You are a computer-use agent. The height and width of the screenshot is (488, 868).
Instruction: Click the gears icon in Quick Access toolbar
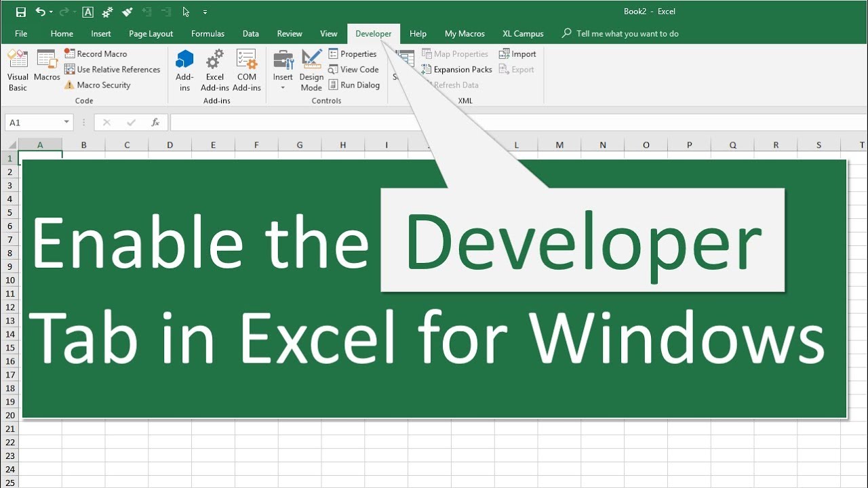(x=107, y=12)
